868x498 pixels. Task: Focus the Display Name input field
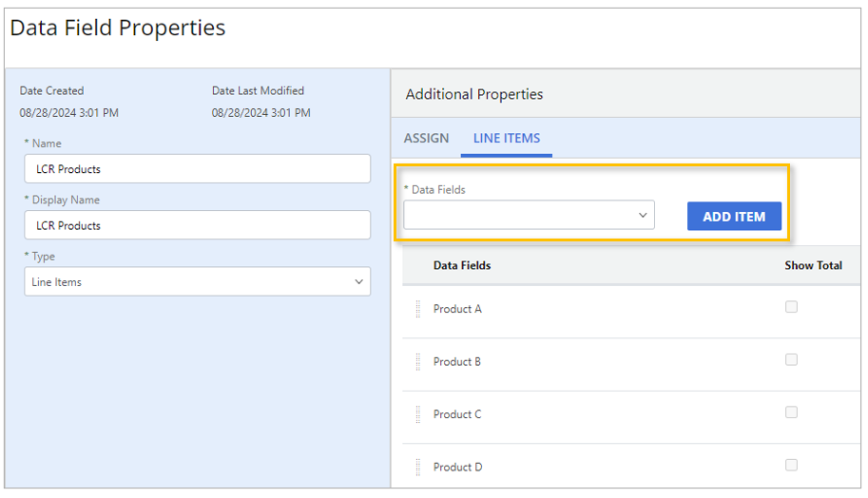pyautogui.click(x=197, y=225)
